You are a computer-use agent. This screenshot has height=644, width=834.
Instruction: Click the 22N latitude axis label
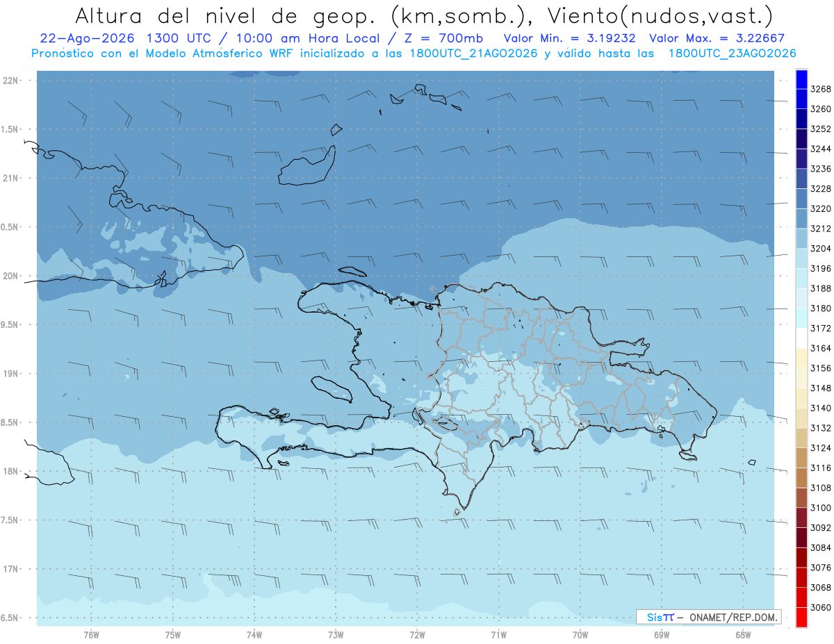(11, 80)
